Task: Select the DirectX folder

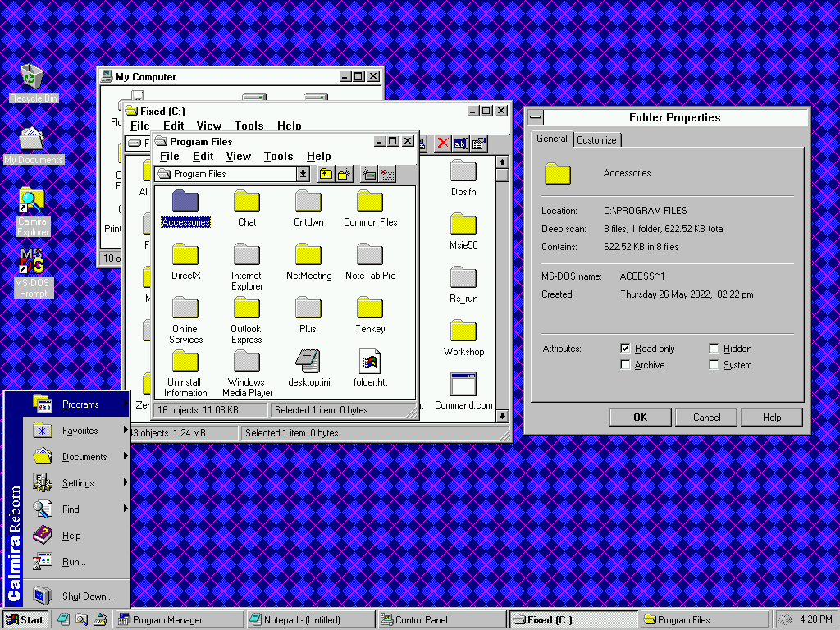Action: pyautogui.click(x=185, y=262)
